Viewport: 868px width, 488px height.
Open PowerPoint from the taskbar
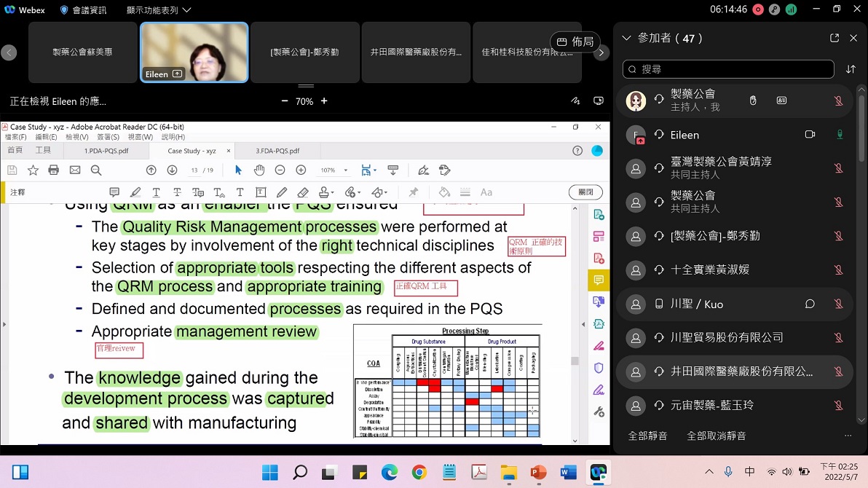pos(538,472)
